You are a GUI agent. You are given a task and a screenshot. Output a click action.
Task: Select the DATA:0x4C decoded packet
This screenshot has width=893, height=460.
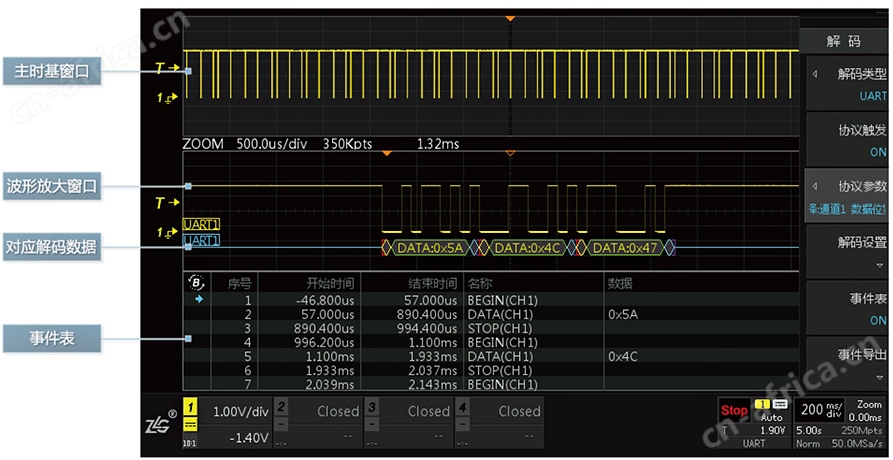coord(528,248)
